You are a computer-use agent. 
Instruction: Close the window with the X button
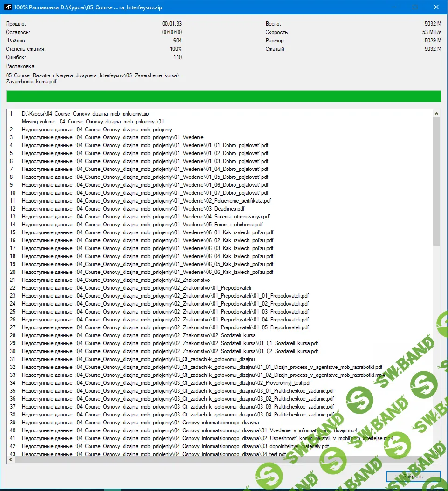[x=437, y=7]
